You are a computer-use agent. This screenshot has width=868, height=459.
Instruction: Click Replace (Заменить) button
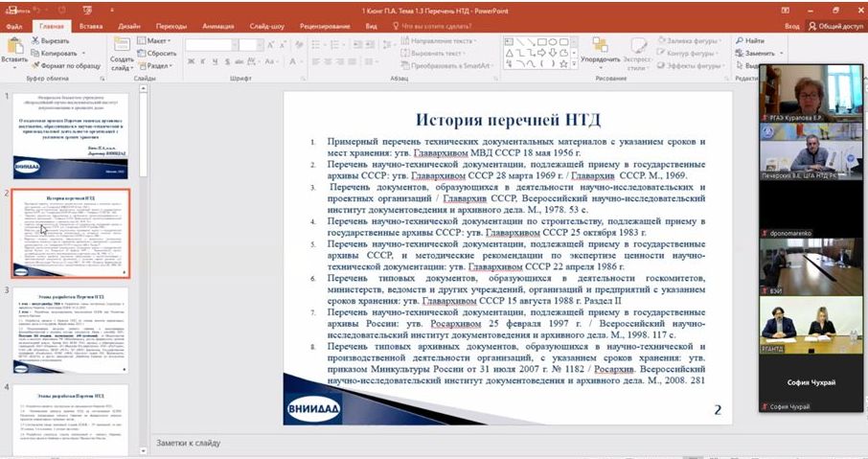755,53
